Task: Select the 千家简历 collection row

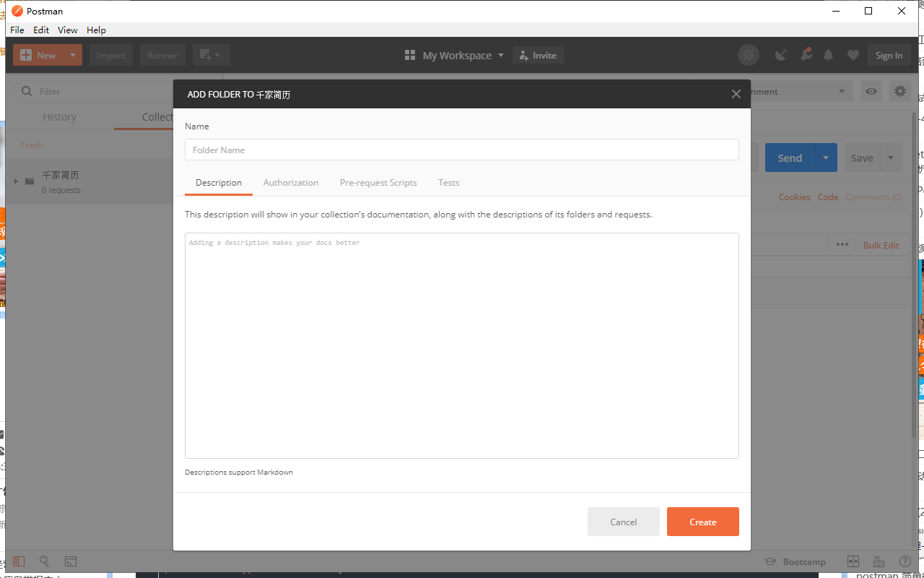Action: tap(90, 181)
